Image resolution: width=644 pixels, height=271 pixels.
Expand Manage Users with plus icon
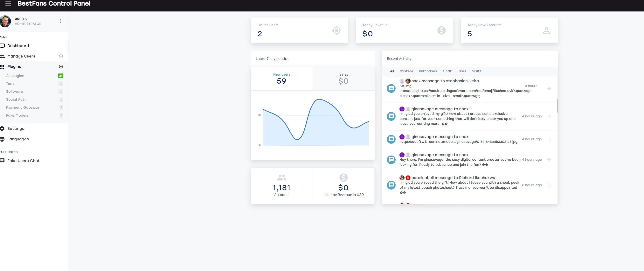[x=61, y=56]
